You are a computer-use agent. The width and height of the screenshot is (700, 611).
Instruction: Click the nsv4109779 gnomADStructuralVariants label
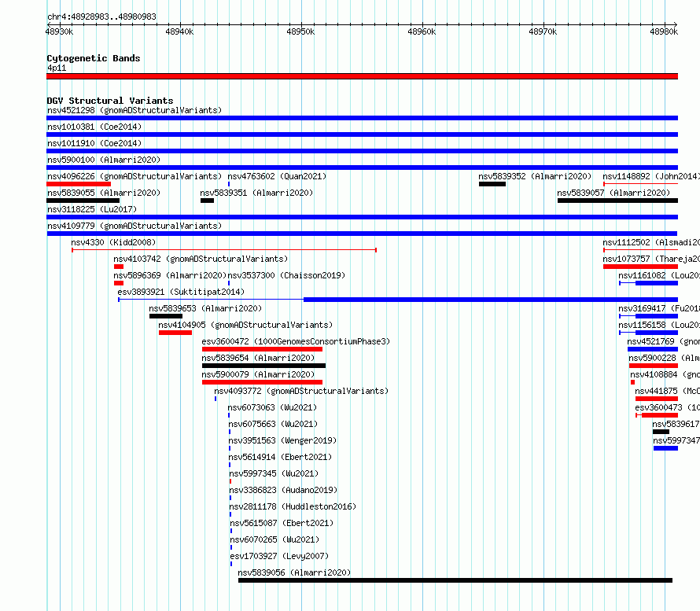point(134,226)
